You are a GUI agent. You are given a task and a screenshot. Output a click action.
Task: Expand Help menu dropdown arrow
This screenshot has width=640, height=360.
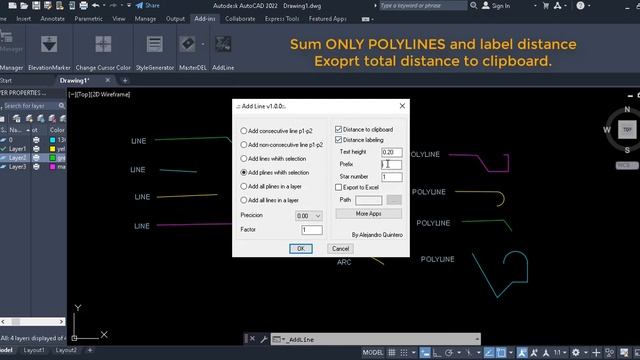coord(589,6)
